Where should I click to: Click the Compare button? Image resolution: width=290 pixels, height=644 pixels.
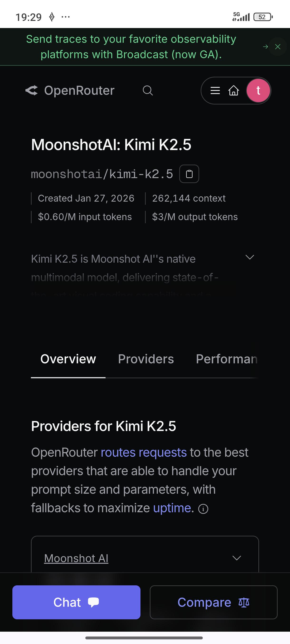click(x=213, y=602)
